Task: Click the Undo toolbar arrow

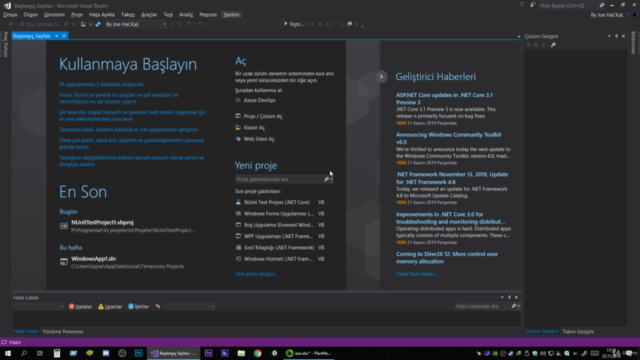Action: pyautogui.click(x=189, y=24)
